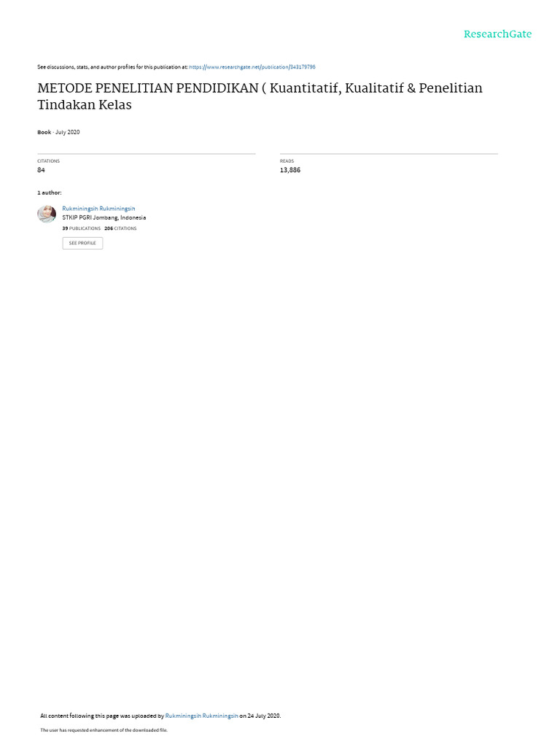Select the Book publication type label
This screenshot has height=747, width=560.
(x=44, y=133)
